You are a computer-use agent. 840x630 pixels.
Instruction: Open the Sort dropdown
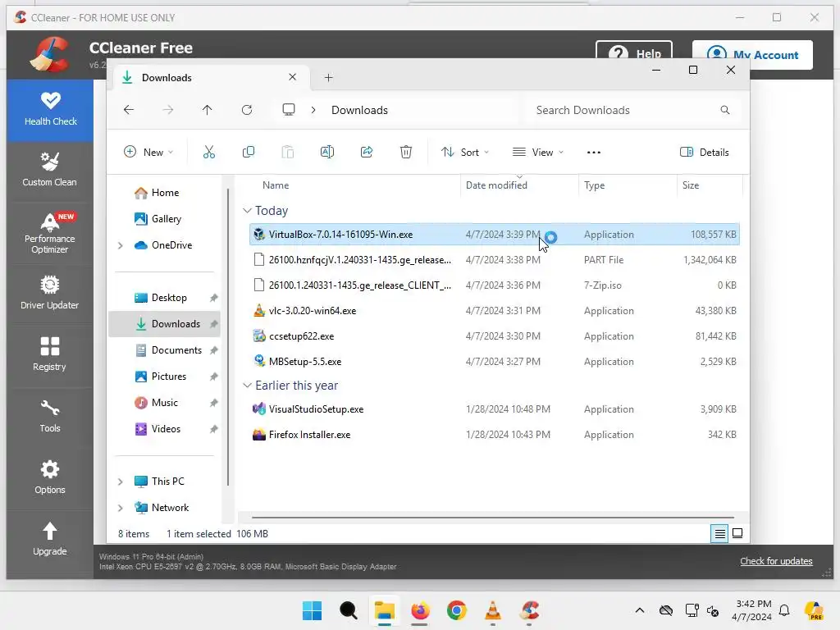(x=465, y=152)
